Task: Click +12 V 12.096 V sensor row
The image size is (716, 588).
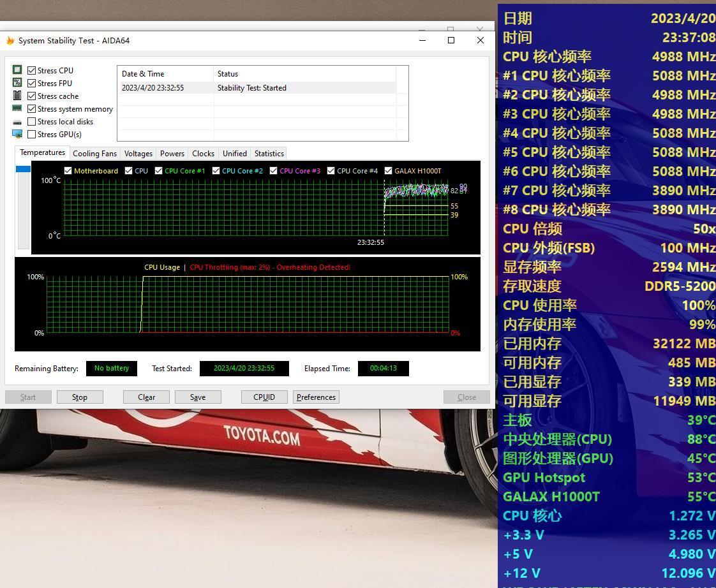Action: click(x=609, y=573)
